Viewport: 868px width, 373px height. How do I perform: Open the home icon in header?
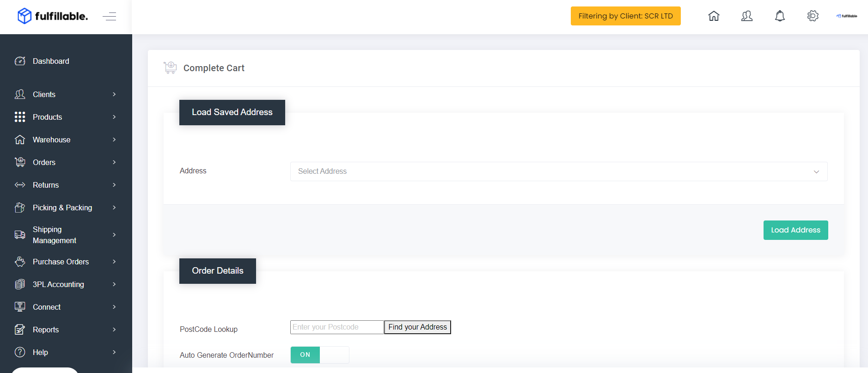pyautogui.click(x=714, y=16)
